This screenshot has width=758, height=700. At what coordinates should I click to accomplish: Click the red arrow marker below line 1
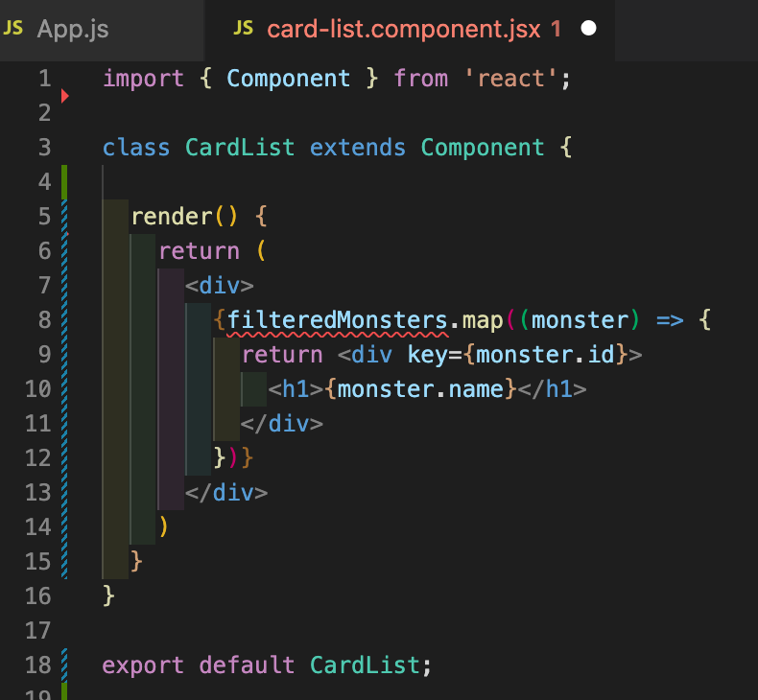pyautogui.click(x=65, y=96)
